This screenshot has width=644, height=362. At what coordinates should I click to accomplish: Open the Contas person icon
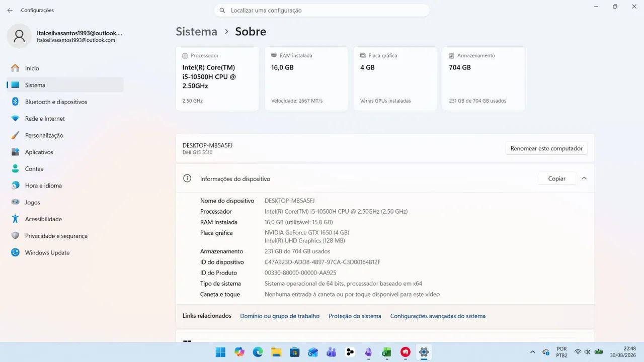point(15,169)
